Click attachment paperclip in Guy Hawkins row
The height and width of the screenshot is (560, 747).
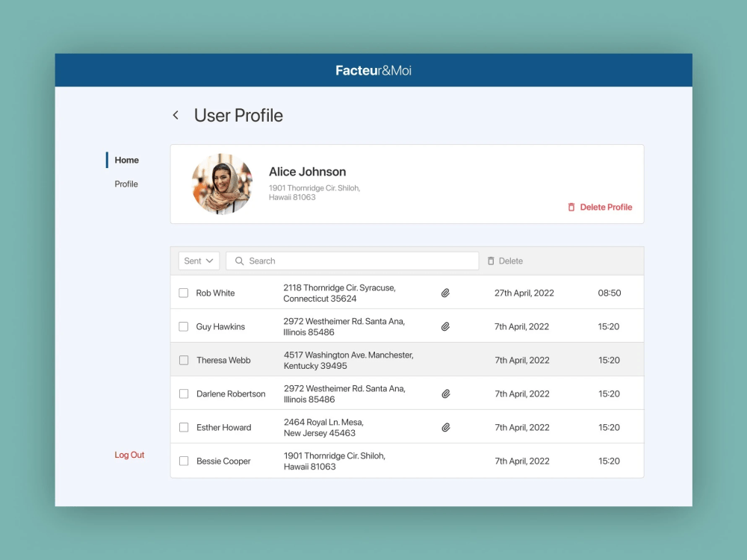(445, 327)
